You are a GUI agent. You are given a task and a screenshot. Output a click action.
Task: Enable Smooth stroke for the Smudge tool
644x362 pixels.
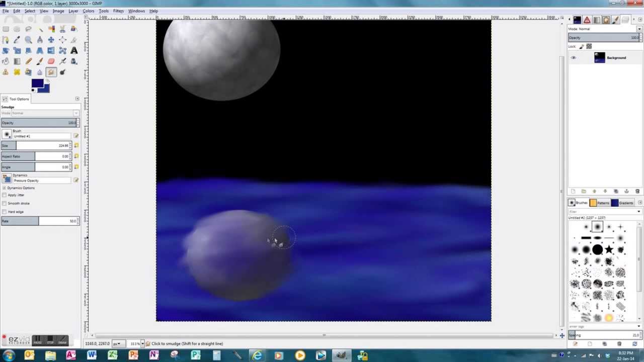click(x=4, y=203)
